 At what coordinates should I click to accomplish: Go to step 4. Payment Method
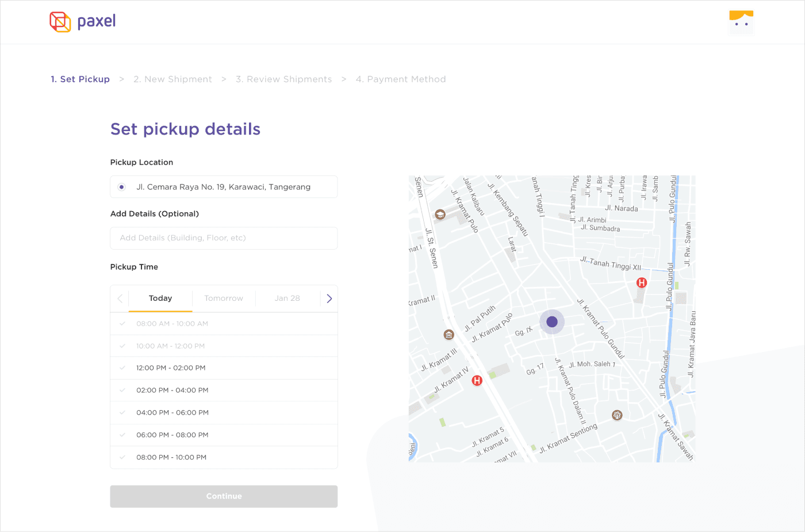coord(401,79)
